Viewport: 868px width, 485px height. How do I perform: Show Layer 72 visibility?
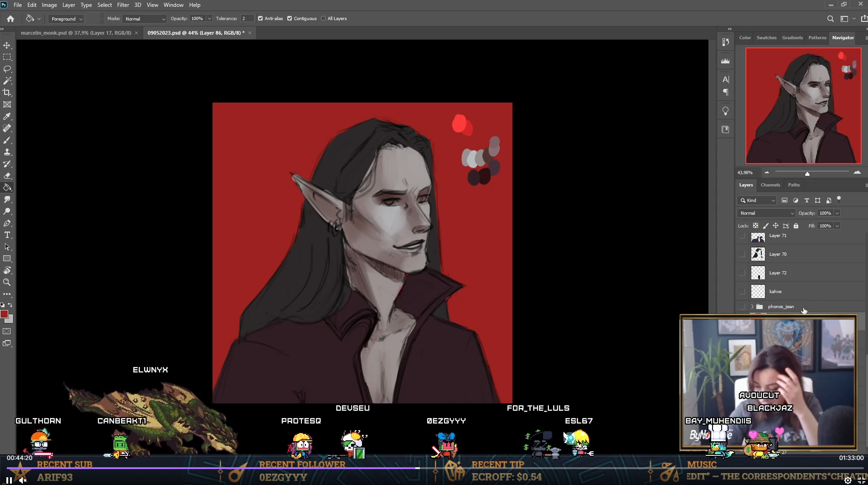(x=742, y=273)
